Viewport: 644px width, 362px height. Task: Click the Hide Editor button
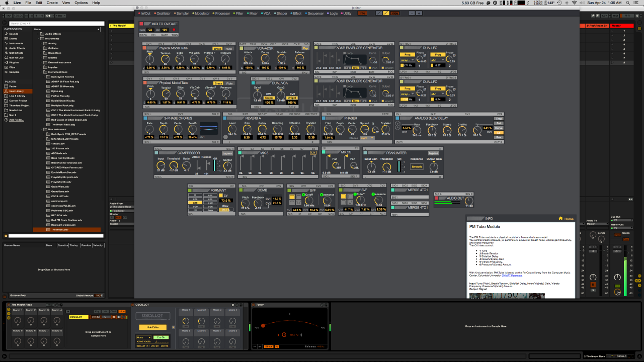(x=152, y=327)
